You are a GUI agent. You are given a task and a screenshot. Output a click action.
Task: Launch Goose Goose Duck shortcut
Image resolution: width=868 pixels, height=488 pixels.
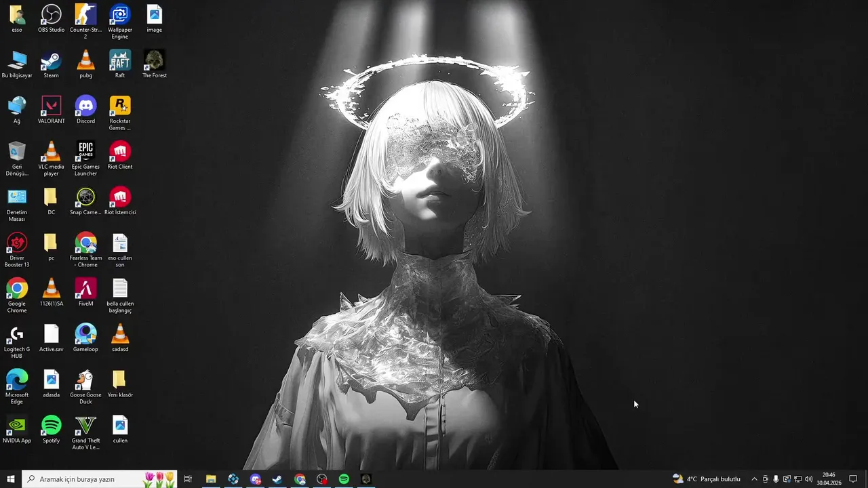85,385
